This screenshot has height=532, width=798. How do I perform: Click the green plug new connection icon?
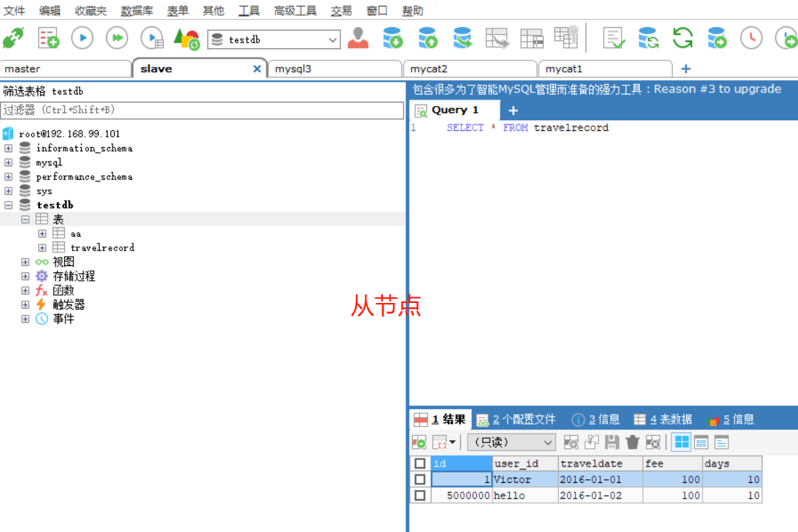pos(14,38)
